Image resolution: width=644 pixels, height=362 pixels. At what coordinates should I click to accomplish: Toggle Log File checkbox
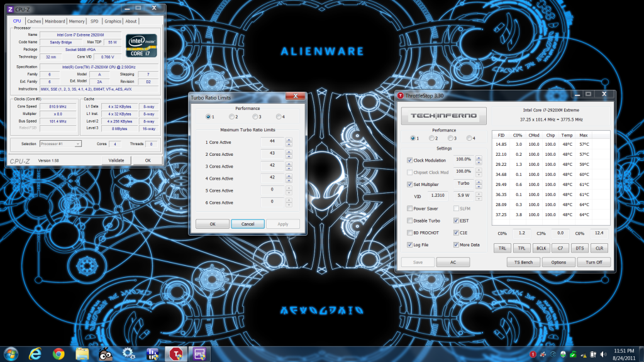(409, 244)
